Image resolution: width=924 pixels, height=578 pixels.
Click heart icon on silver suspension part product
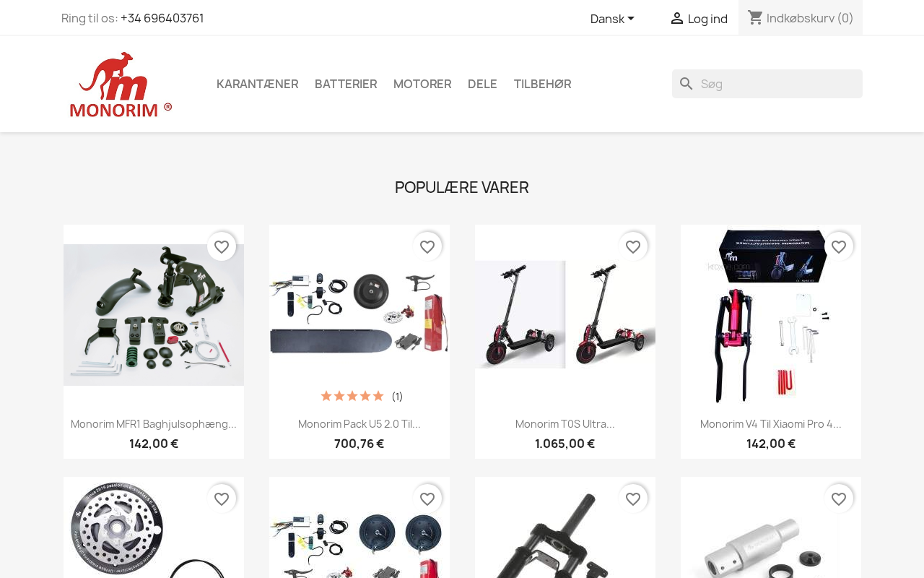tap(839, 499)
